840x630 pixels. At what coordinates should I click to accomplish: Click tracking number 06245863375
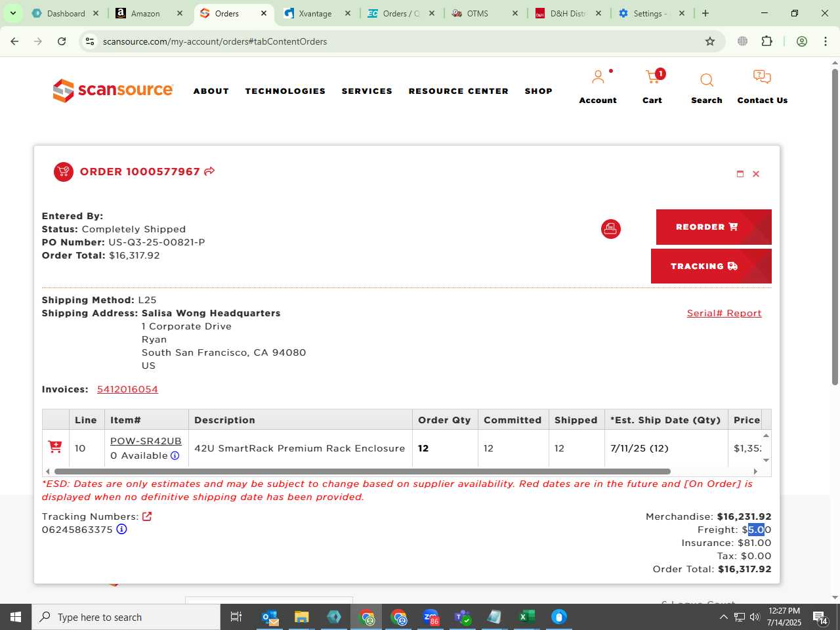[77, 530]
